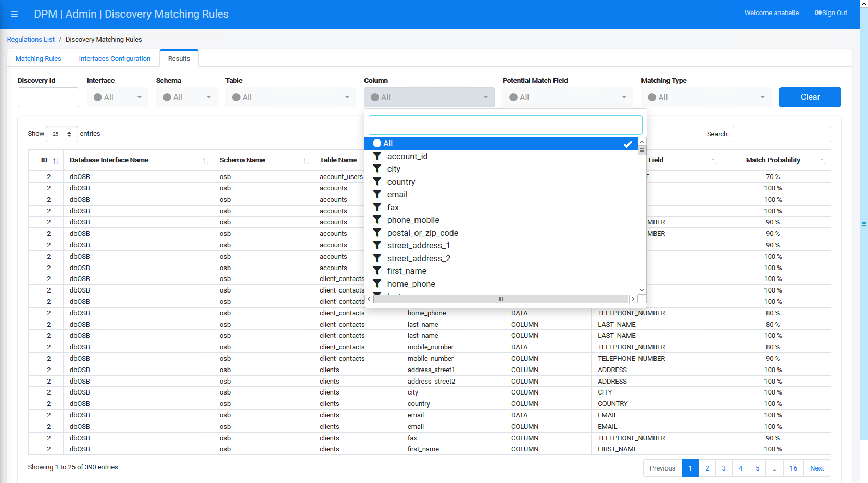Open the hamburger navigation menu
Screen dimensions: 868x483
[15, 14]
